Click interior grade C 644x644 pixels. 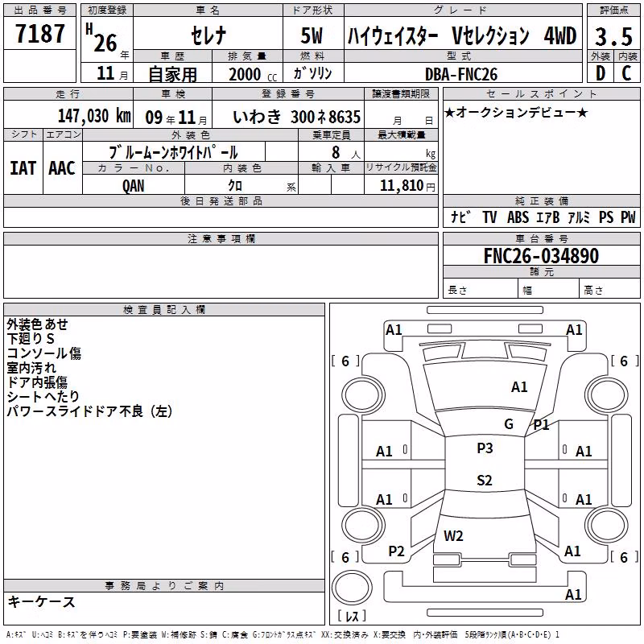(626, 73)
